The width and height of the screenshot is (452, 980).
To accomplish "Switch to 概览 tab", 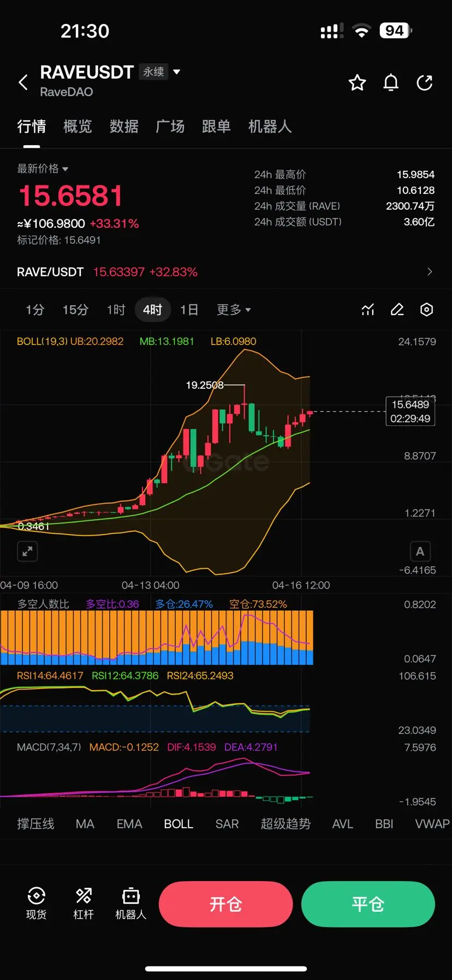I will [78, 127].
